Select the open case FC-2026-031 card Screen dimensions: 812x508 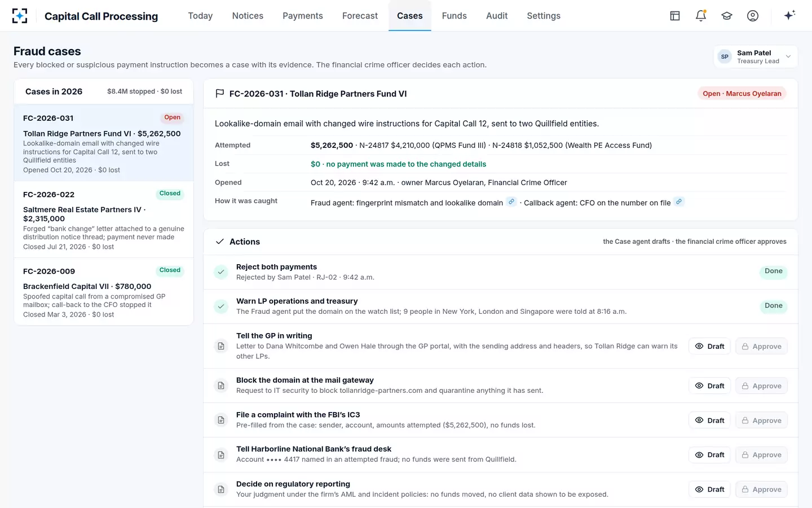click(104, 143)
